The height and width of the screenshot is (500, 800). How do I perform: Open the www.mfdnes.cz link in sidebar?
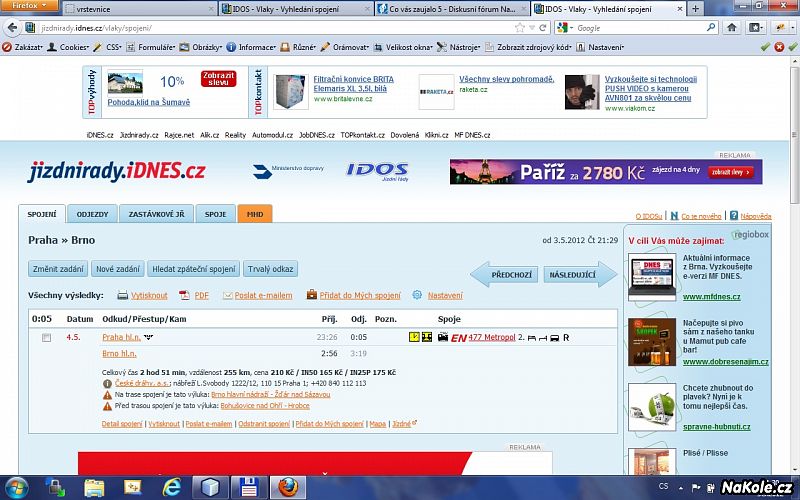(712, 296)
